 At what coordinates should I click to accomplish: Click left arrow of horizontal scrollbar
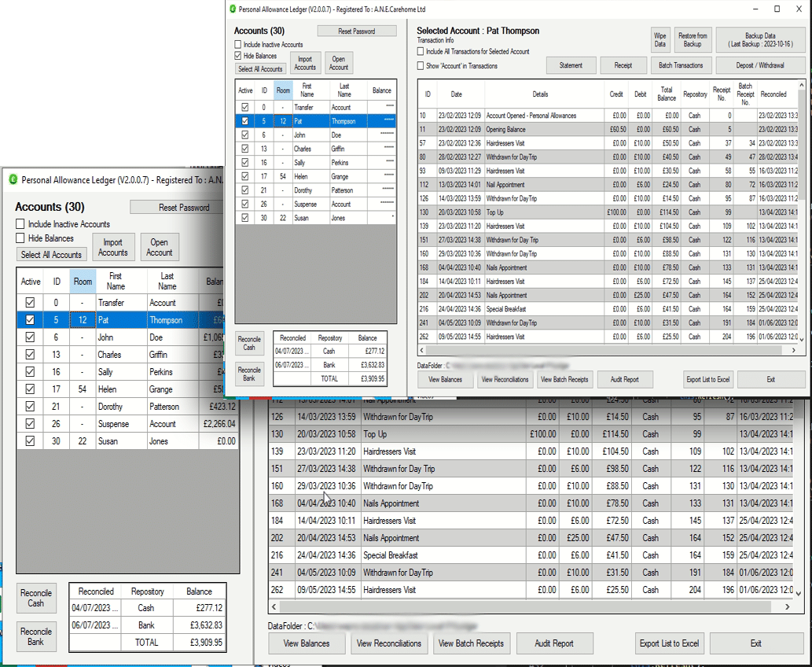[273, 607]
